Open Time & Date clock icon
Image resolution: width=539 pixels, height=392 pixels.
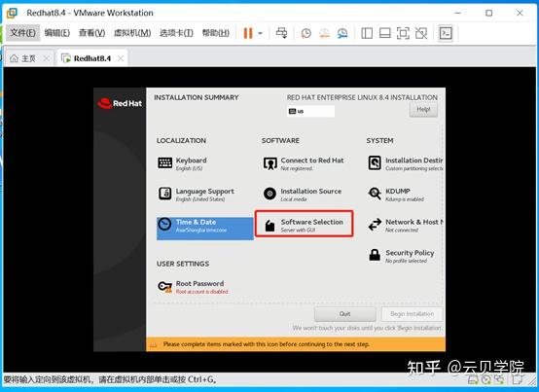pos(165,225)
